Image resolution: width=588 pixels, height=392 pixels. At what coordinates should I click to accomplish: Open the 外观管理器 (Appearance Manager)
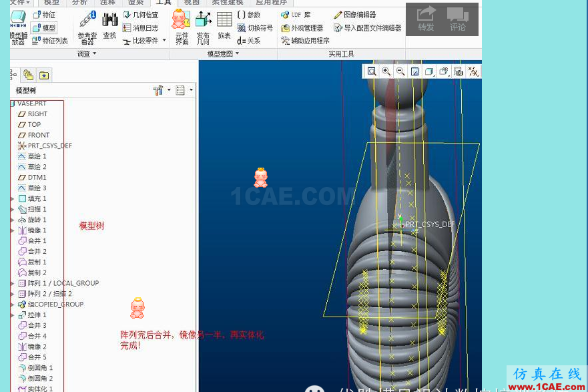[x=302, y=28]
